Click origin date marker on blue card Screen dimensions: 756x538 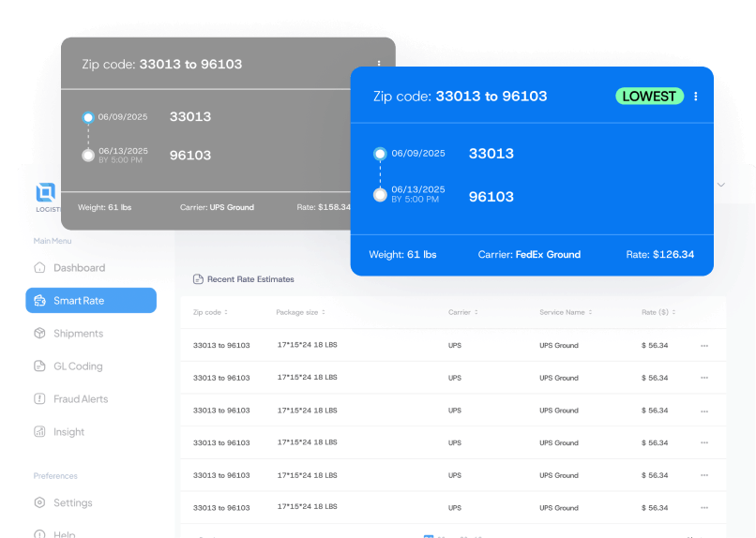380,154
